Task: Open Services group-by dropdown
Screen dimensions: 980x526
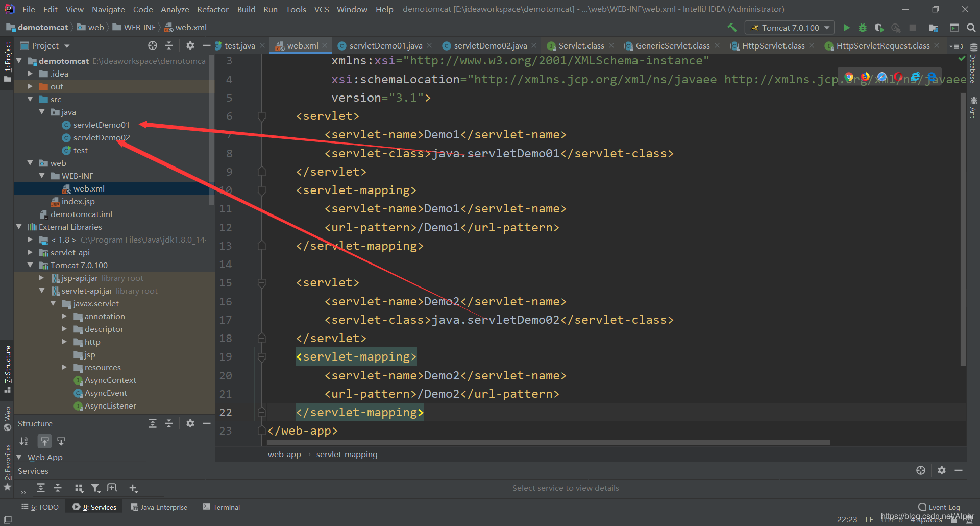Action: [79, 488]
